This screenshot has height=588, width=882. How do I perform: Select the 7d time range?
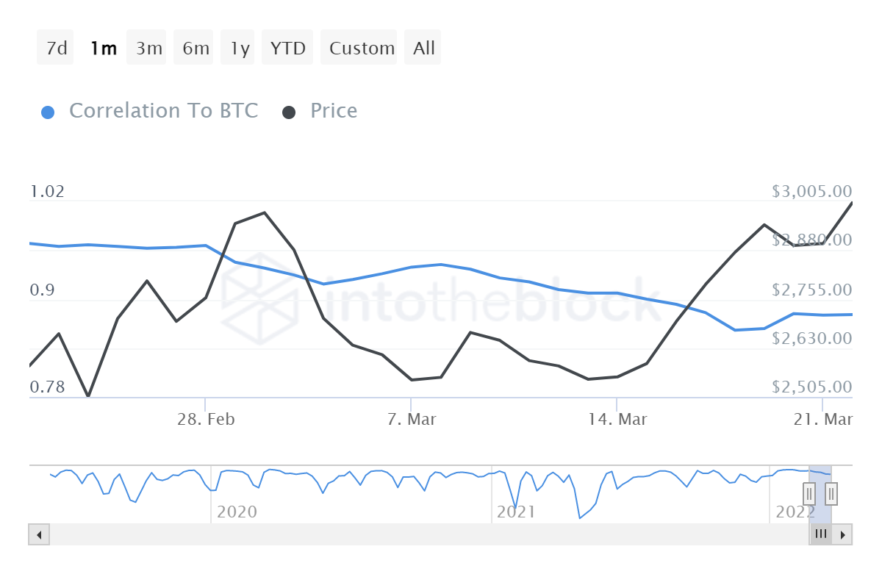click(x=56, y=48)
